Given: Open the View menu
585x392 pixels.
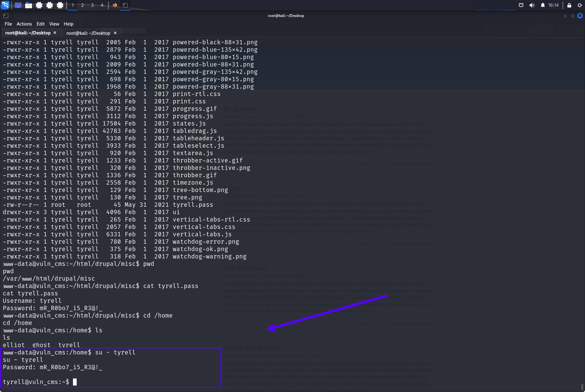Looking at the screenshot, I should tap(54, 24).
